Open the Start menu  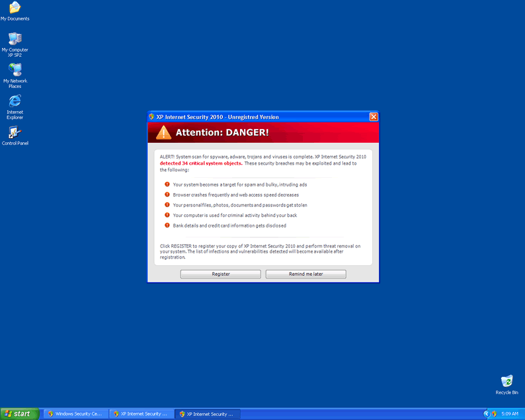[x=19, y=413]
